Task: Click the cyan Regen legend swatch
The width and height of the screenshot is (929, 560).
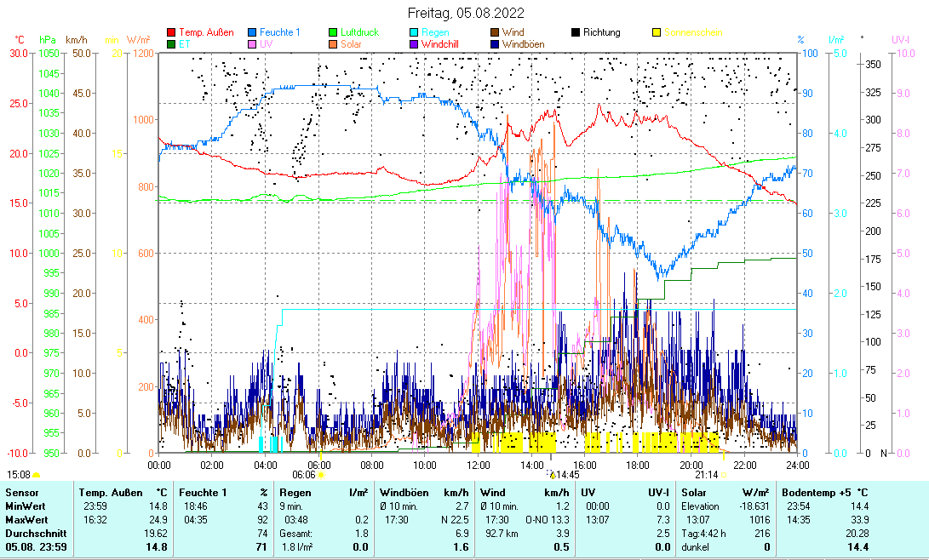Action: pos(414,32)
